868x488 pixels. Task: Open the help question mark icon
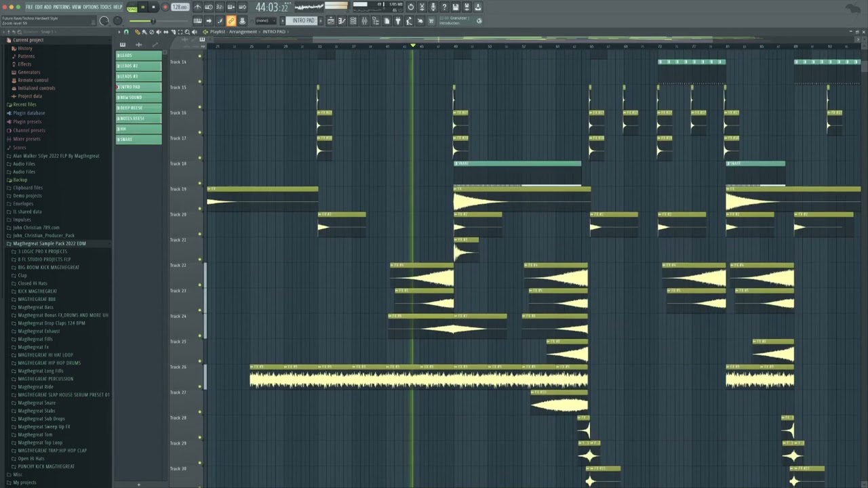(445, 7)
